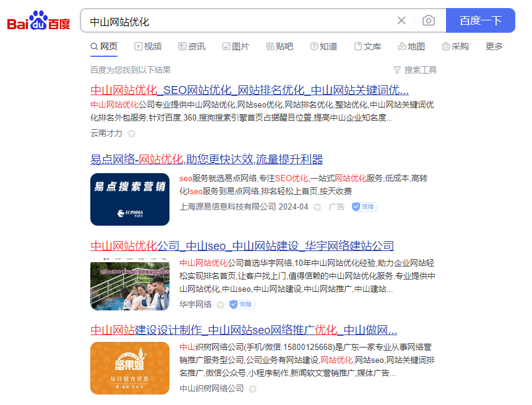The height and width of the screenshot is (405, 532).
Task: Open 中山网站建设设计制作 result link
Action: [x=244, y=330]
